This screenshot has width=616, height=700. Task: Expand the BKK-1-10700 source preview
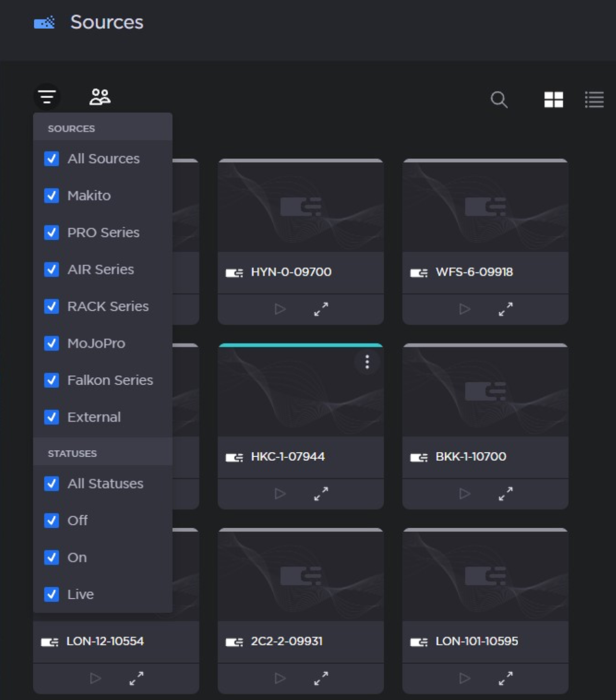pyautogui.click(x=506, y=494)
